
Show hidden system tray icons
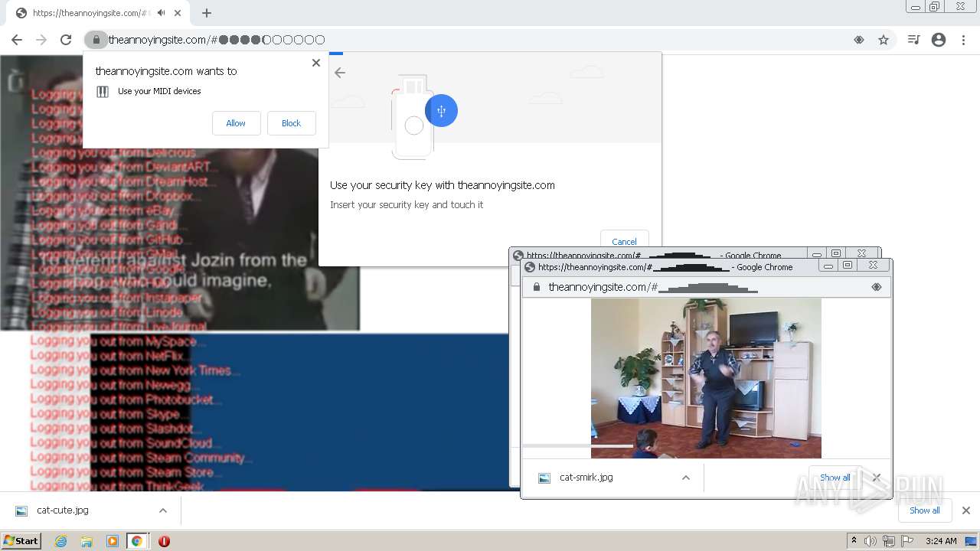(854, 540)
